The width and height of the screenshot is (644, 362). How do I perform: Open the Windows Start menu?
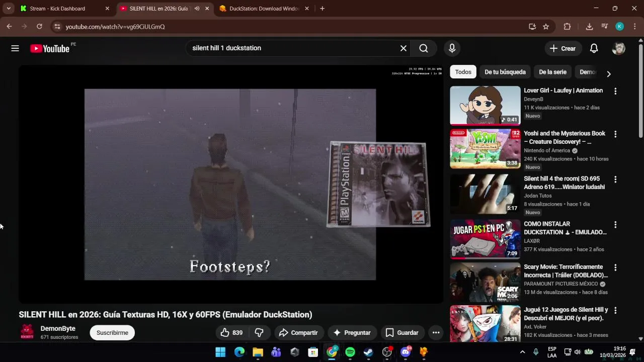pyautogui.click(x=220, y=352)
